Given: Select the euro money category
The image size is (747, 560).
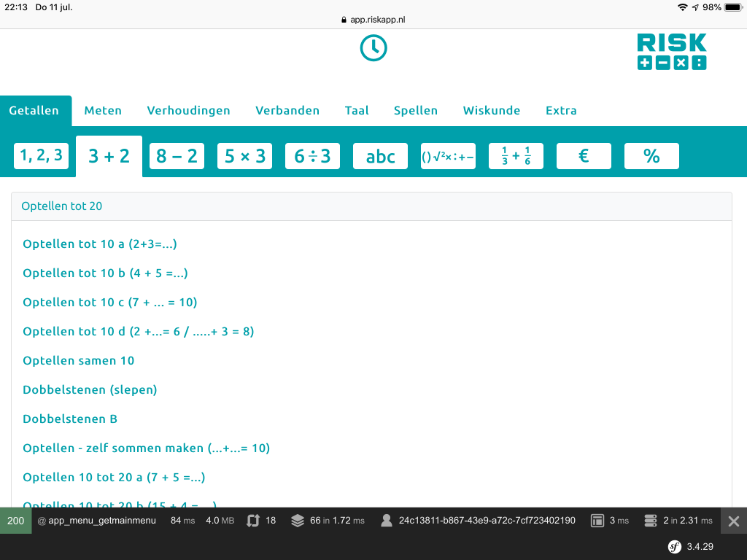Looking at the screenshot, I should 584,156.
